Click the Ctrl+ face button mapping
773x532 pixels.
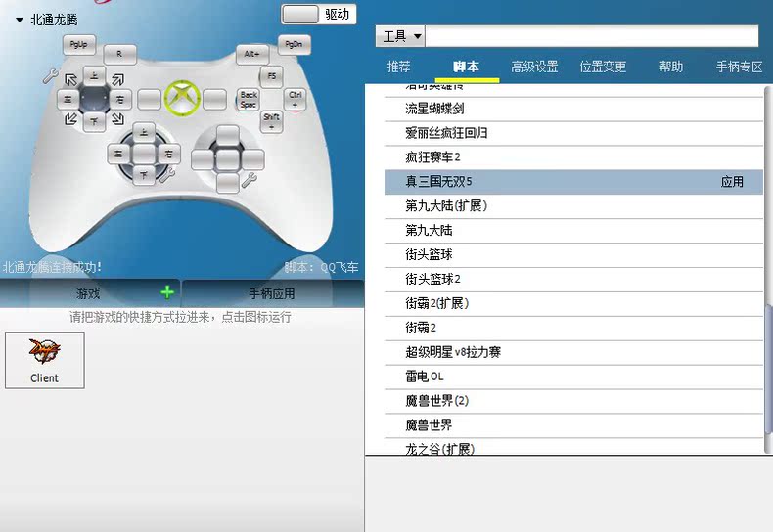pyautogui.click(x=296, y=99)
